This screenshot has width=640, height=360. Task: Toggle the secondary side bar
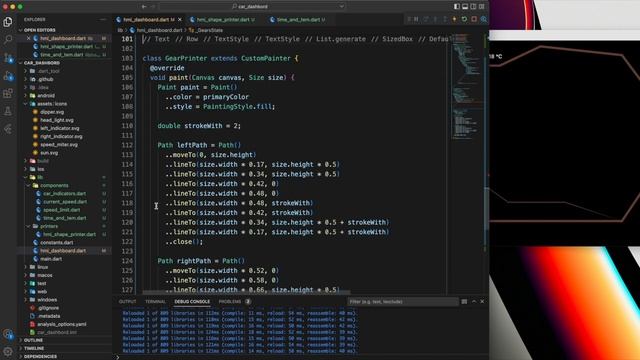pyautogui.click(x=473, y=7)
